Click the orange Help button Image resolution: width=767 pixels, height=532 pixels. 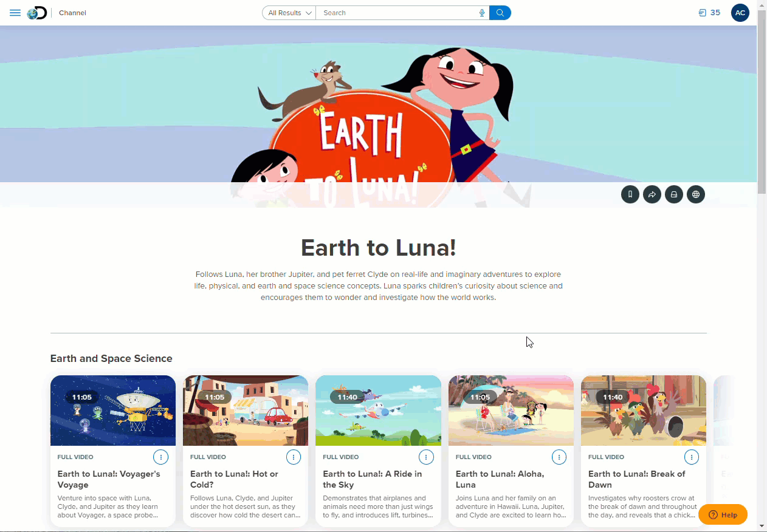coord(723,514)
